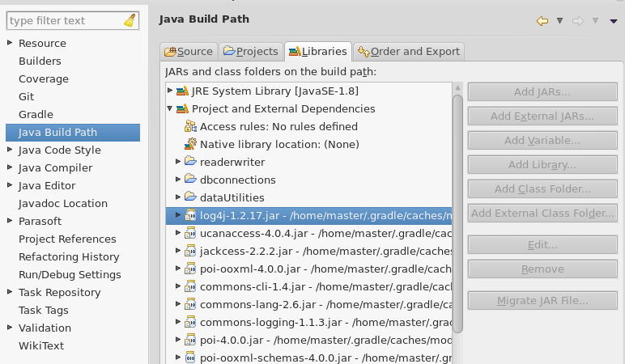Click the log4j-1.2.17.jar jar icon
Screen dimensions: 625x364
tap(190, 215)
